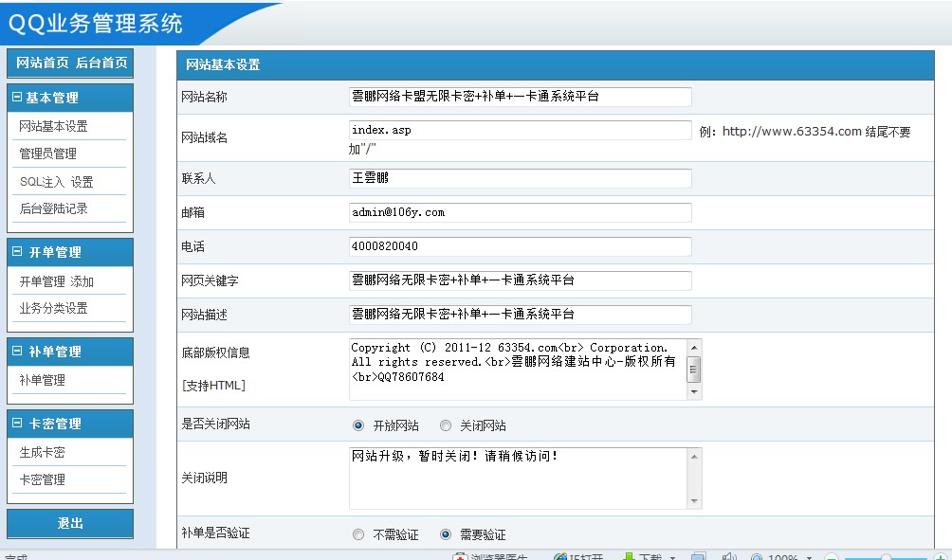Click the green 下载 download arrow icon
This screenshot has height=560, width=952.
628,556
